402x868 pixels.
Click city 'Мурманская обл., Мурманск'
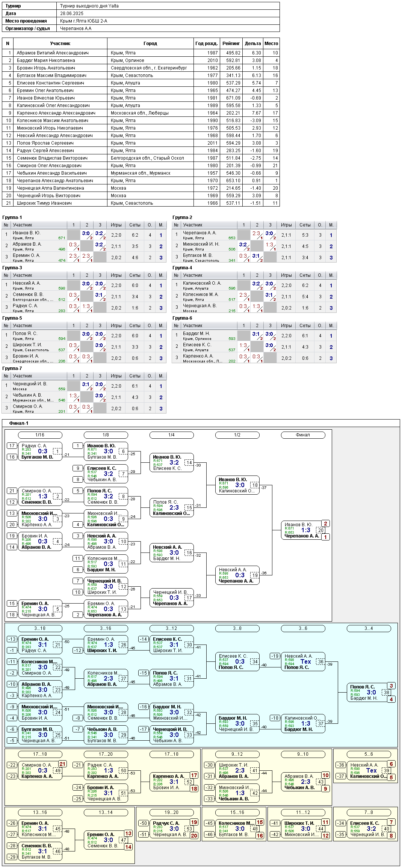tap(141, 173)
